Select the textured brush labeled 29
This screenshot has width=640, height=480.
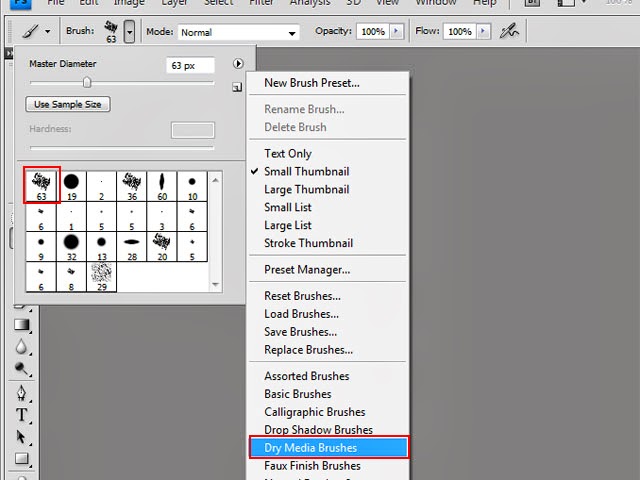click(x=102, y=277)
